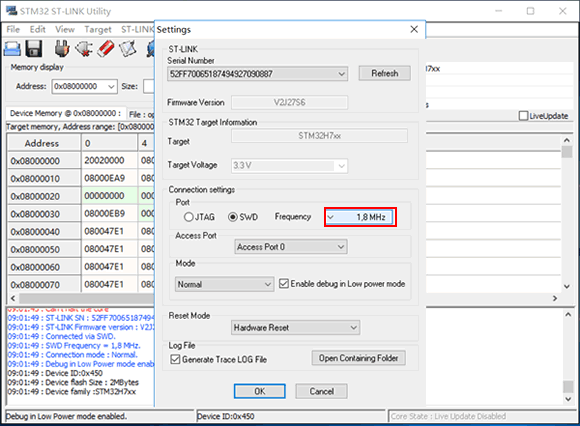Click status bar Core State entry
The image size is (580, 426).
coord(482,416)
